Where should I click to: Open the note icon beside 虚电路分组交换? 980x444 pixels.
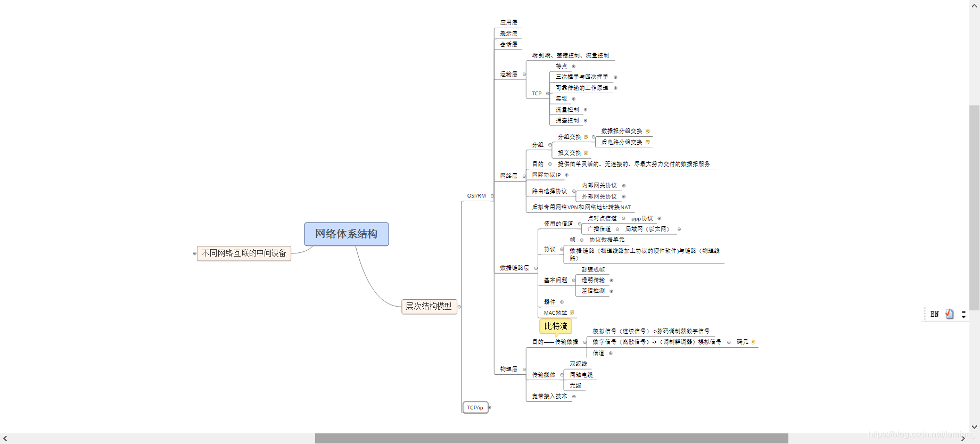(647, 142)
